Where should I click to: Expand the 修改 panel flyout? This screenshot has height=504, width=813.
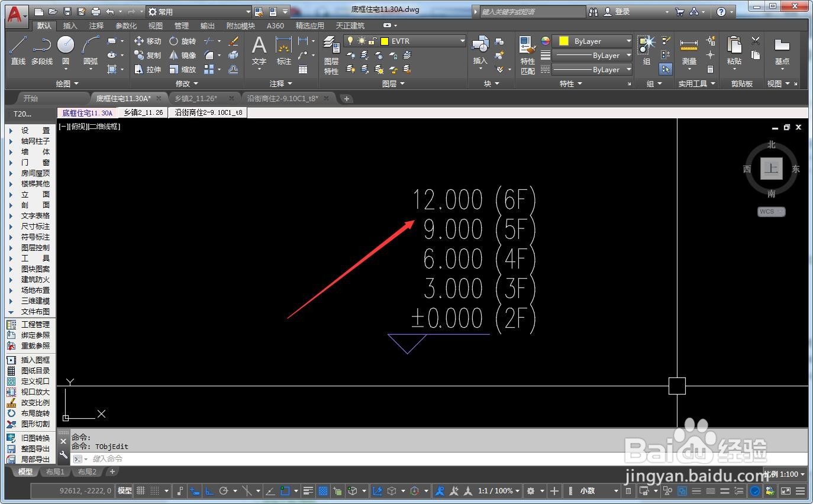187,84
